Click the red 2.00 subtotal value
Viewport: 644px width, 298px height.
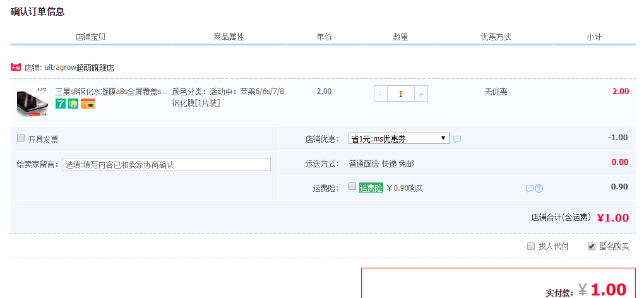tap(621, 92)
